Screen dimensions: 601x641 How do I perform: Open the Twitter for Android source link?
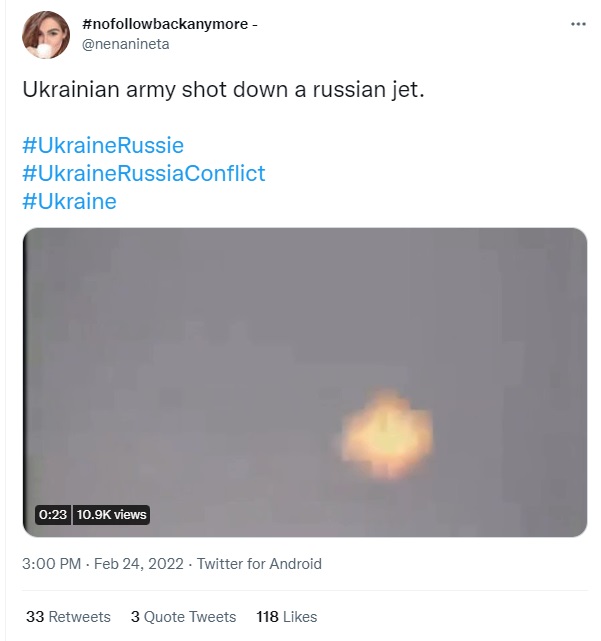pyautogui.click(x=259, y=564)
